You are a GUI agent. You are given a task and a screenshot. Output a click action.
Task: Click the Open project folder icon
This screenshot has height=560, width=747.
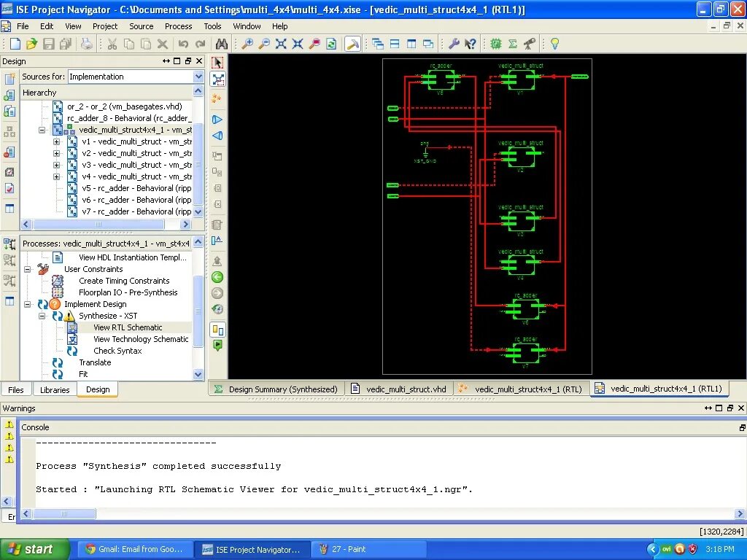click(31, 44)
